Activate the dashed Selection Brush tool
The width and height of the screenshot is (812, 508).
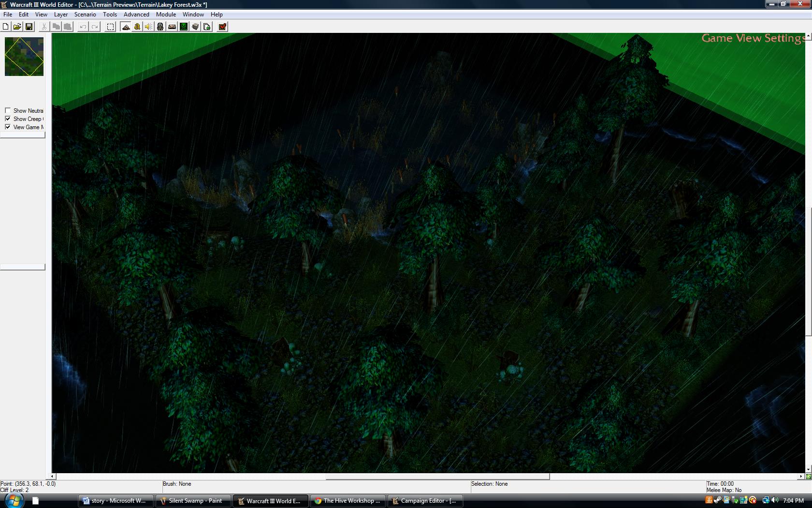coord(111,27)
